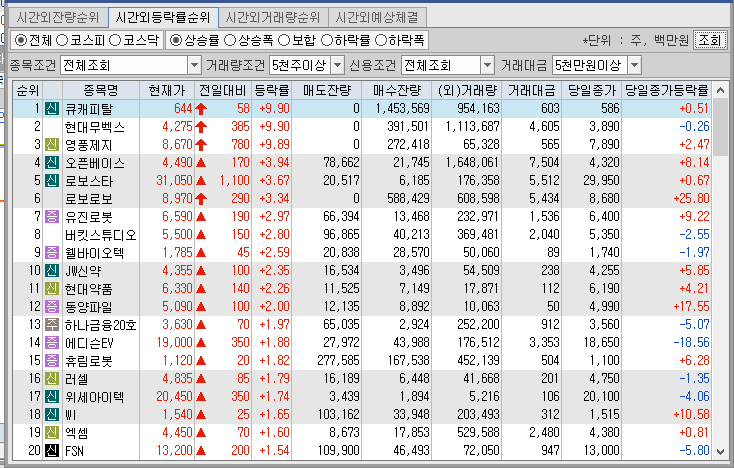The height and width of the screenshot is (468, 734).
Task: Click the upper-limit arrow in 영풍제지 row
Action: pos(201,145)
